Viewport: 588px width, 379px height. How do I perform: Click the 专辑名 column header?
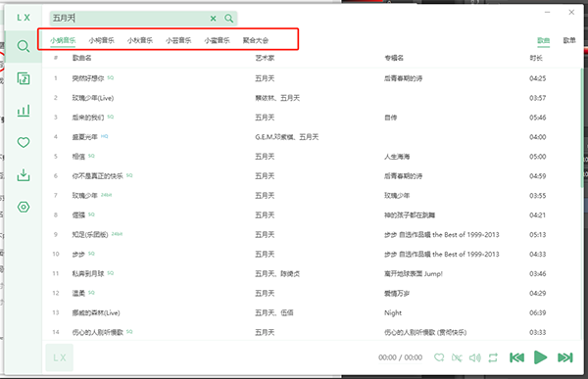tap(394, 58)
